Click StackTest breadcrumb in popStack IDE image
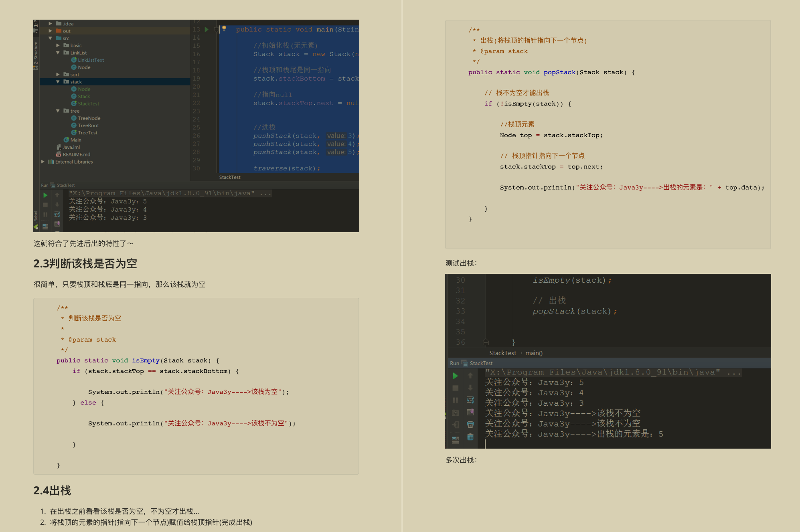The width and height of the screenshot is (800, 532). pyautogui.click(x=503, y=353)
